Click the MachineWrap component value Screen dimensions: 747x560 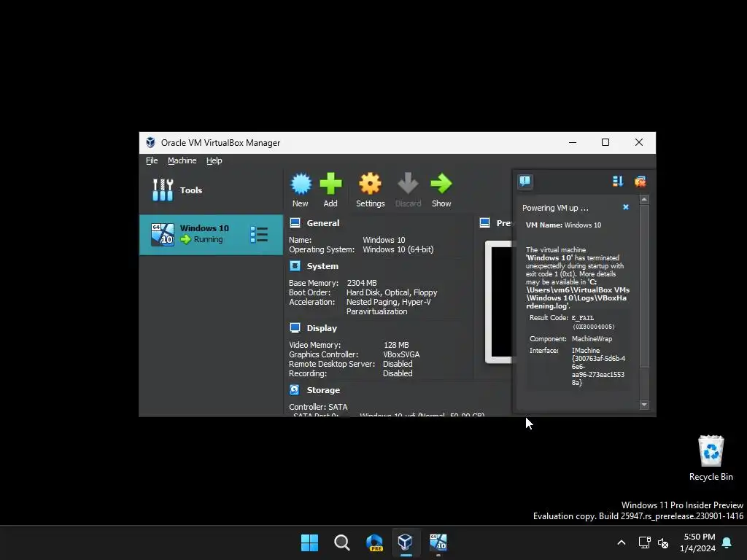point(592,338)
